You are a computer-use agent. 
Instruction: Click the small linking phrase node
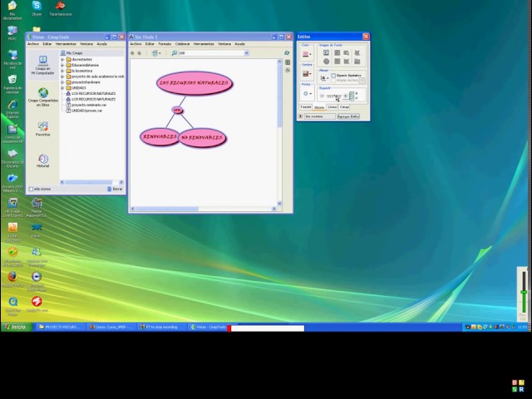click(x=177, y=111)
